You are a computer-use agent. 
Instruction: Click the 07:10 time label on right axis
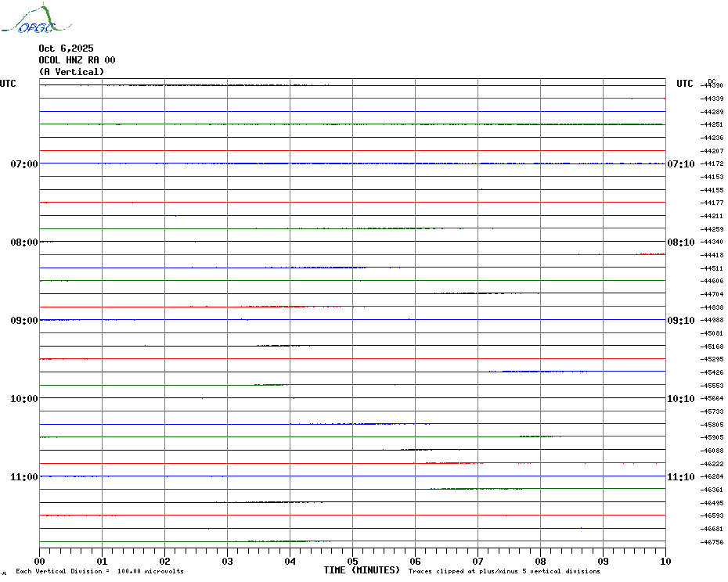[680, 163]
